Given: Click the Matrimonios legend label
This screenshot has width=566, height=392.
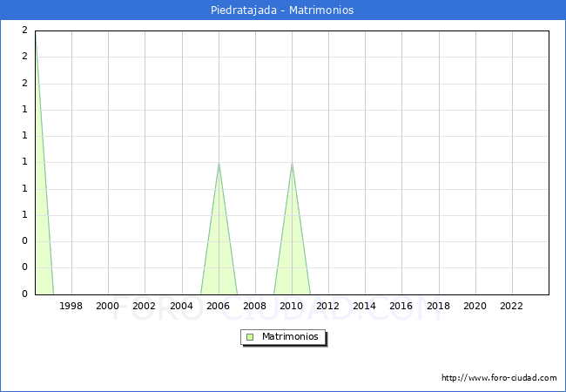Looking at the screenshot, I should tap(291, 336).
